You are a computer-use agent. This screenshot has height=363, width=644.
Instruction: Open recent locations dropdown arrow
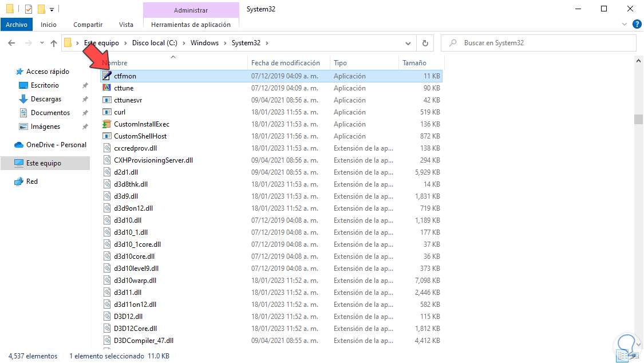pyautogui.click(x=42, y=43)
